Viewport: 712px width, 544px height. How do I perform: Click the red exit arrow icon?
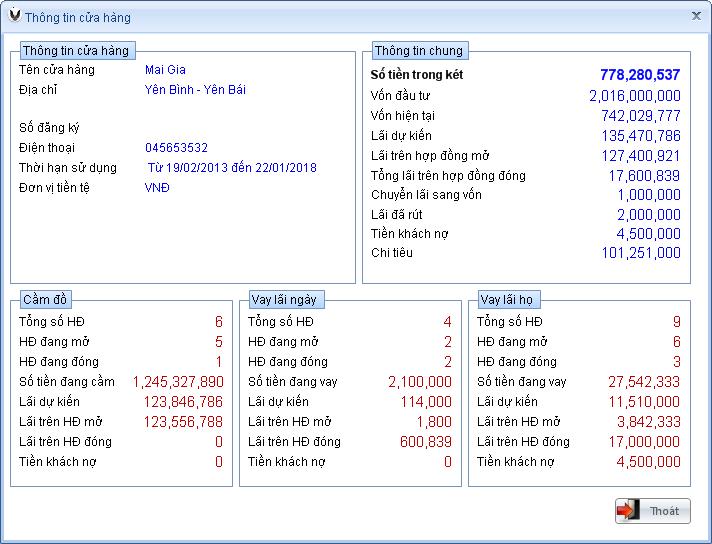pyautogui.click(x=628, y=511)
